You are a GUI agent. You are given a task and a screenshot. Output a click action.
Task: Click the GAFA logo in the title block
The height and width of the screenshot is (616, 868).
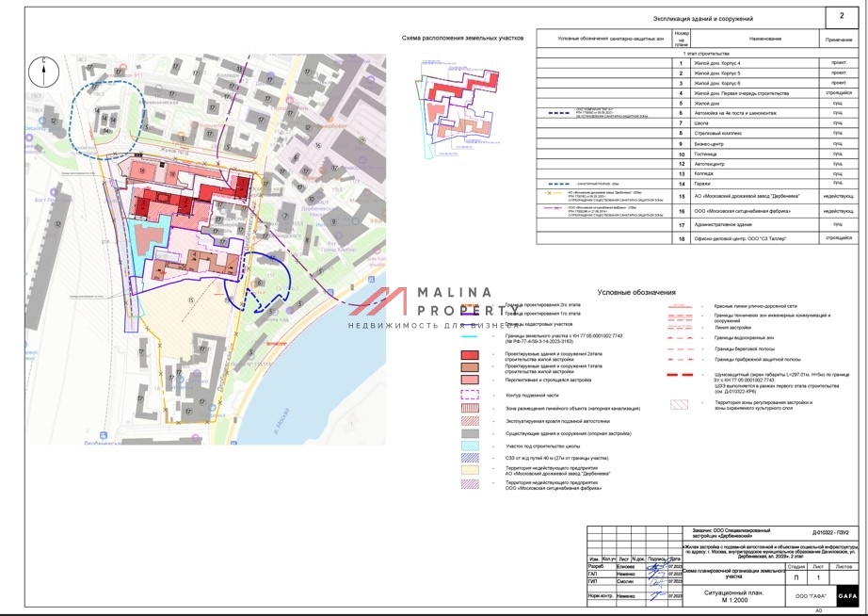click(x=847, y=596)
